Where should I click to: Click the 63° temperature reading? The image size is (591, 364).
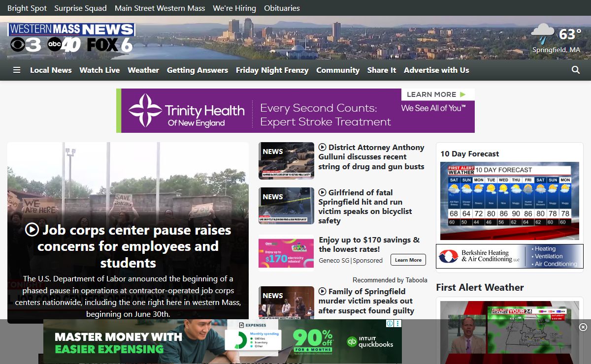pyautogui.click(x=570, y=34)
